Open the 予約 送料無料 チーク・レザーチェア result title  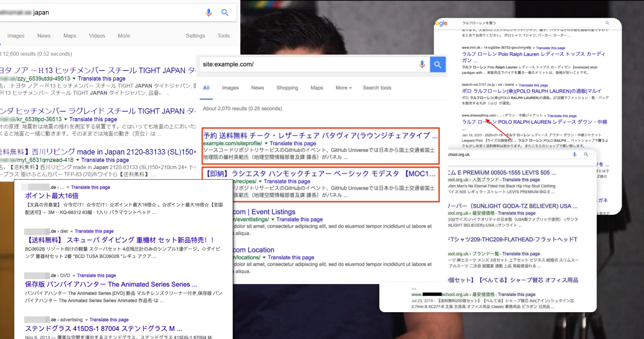[x=320, y=135]
